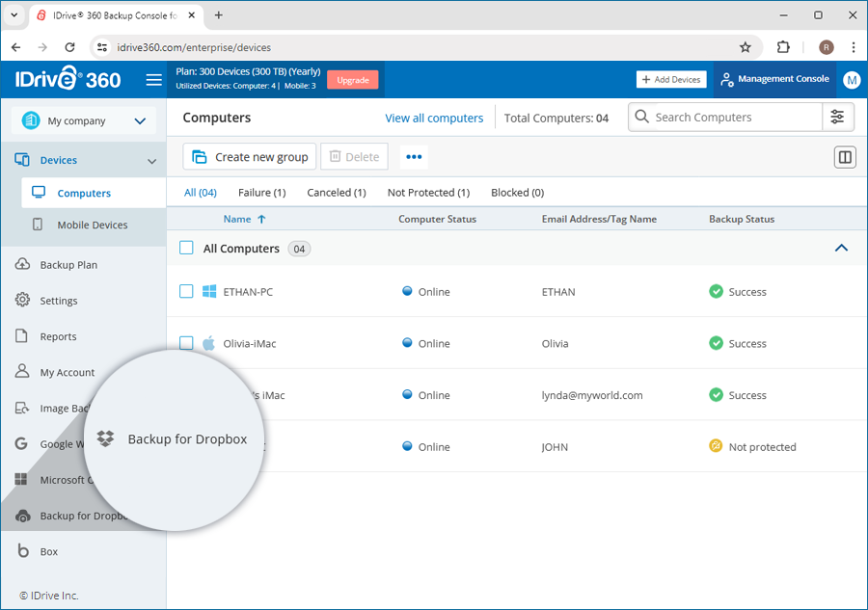Open Computers in the sidebar

point(94,193)
